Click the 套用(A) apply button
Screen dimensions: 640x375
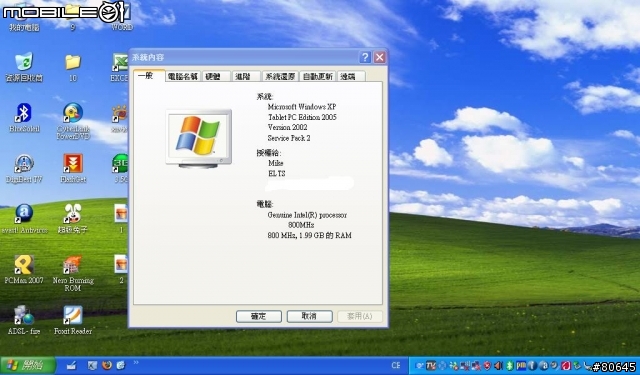click(360, 316)
